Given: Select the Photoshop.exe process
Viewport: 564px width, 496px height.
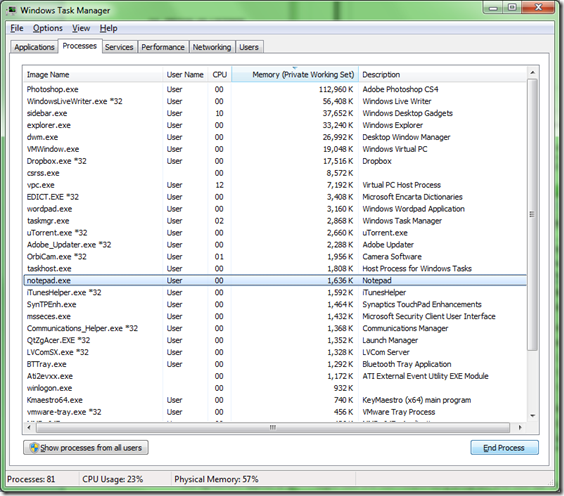Looking at the screenshot, I should pyautogui.click(x=275, y=89).
